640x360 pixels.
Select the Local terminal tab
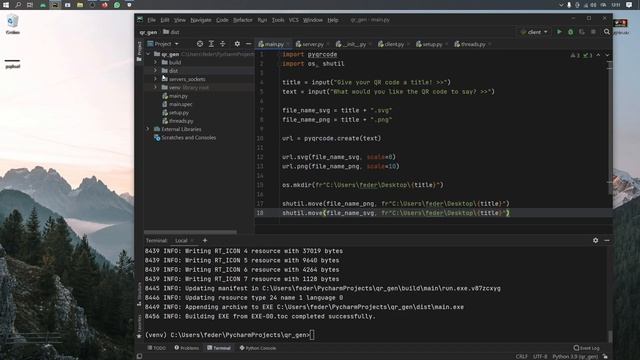[x=181, y=240]
